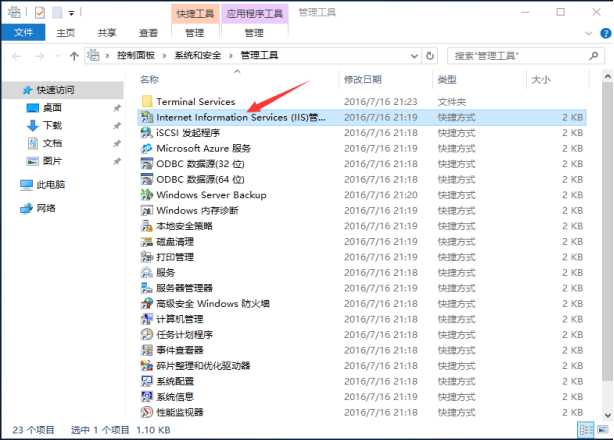Open 图片 in navigation pane
Image resolution: width=614 pixels, height=440 pixels.
52,161
